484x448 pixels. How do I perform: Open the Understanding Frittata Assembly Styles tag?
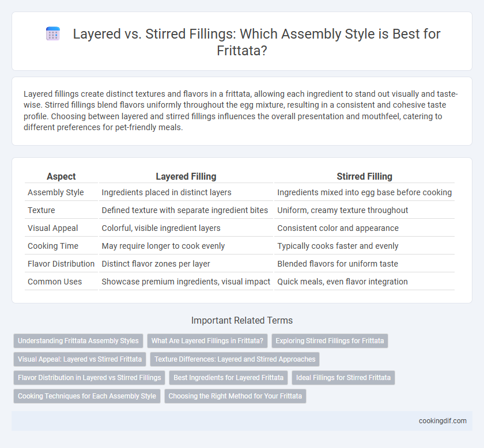(x=78, y=341)
